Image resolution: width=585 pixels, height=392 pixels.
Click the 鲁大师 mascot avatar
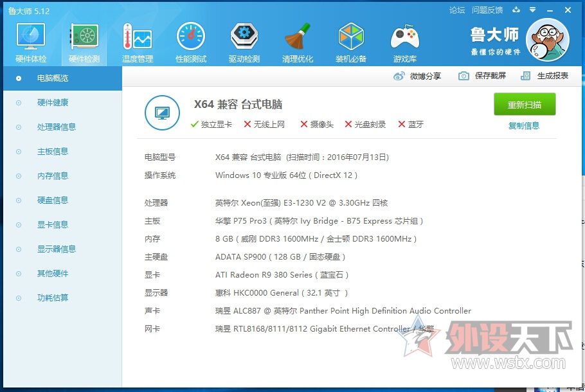point(547,40)
